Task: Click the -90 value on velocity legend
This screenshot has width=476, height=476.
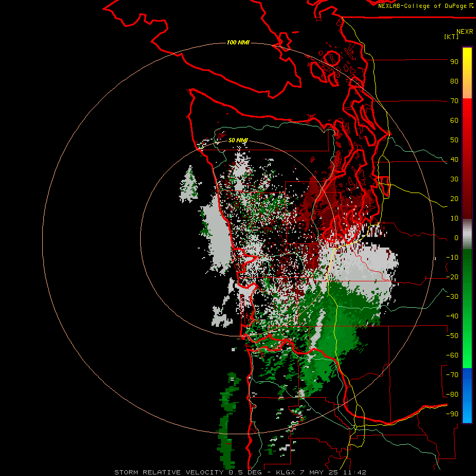Action: tap(452, 414)
